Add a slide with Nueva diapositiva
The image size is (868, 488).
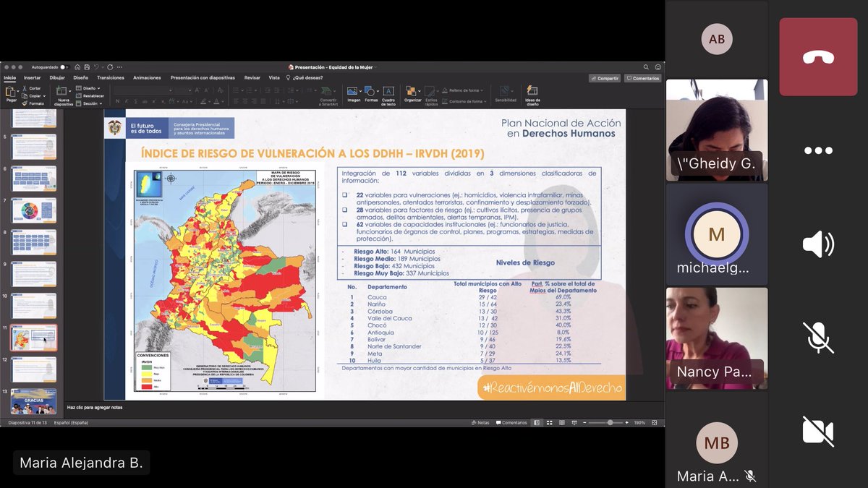[64, 96]
